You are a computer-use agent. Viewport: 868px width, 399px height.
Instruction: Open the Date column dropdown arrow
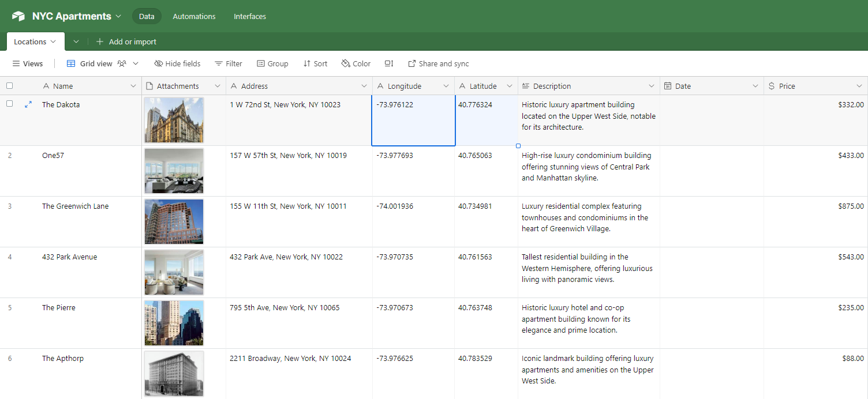(x=755, y=86)
